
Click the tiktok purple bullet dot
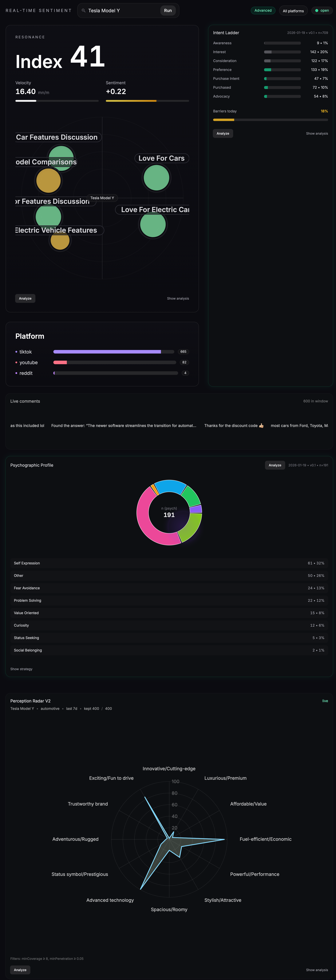[16, 352]
